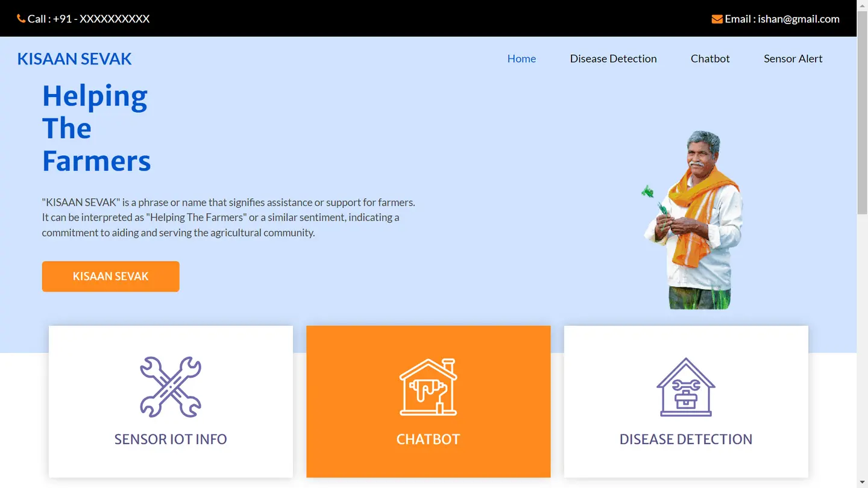Viewport: 868px width, 488px height.
Task: Click the Helping The Farmers heading
Action: click(96, 128)
